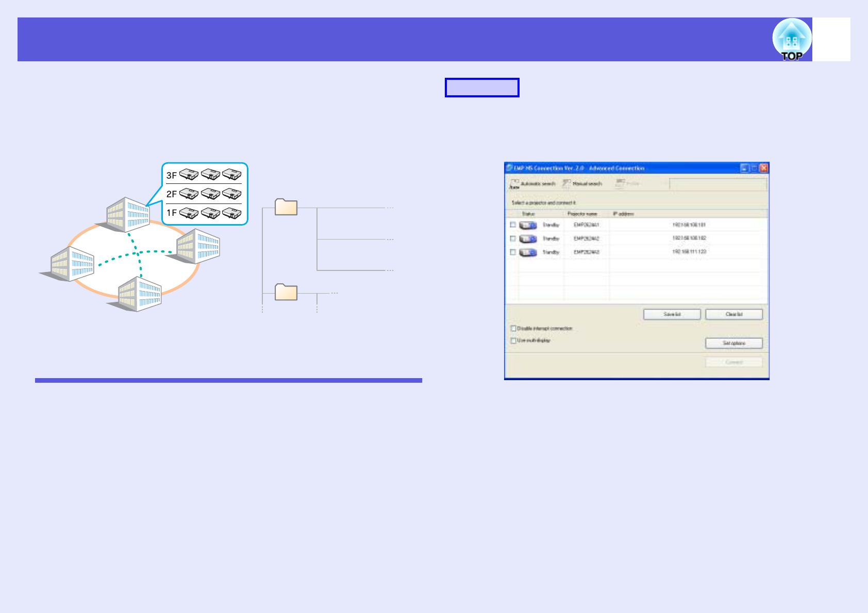
Task: Select the IP address 192.168.111.123
Action: click(689, 252)
